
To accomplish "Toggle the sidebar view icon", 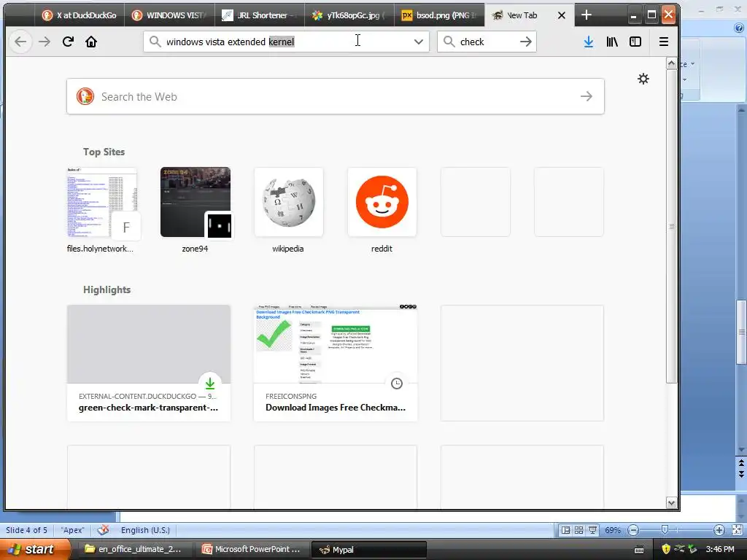I will 635,42.
